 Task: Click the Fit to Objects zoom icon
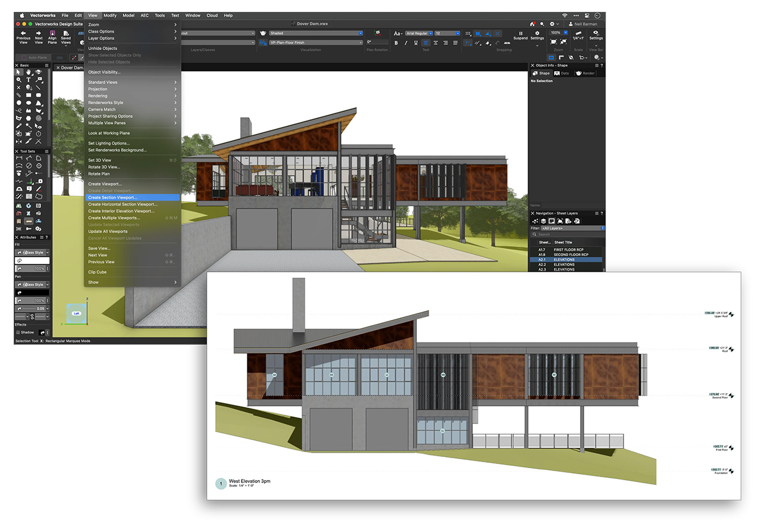tap(563, 42)
